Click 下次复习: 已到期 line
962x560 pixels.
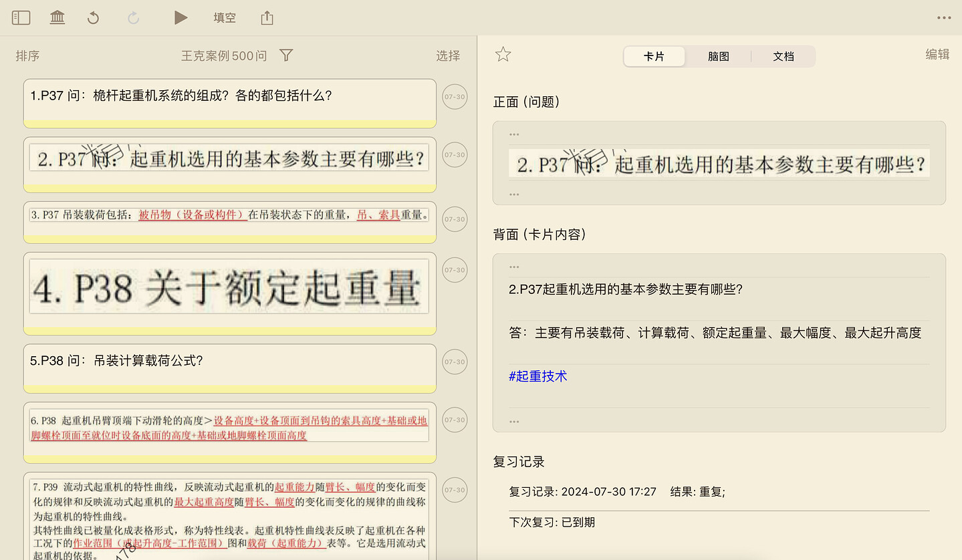click(552, 523)
